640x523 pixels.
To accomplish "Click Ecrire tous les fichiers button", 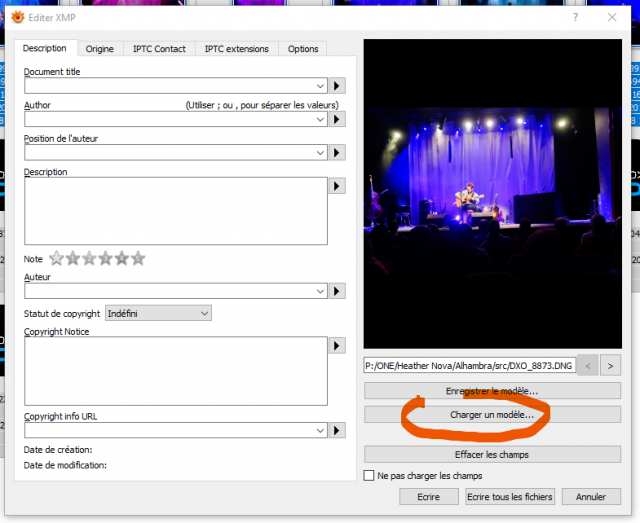I will click(510, 497).
